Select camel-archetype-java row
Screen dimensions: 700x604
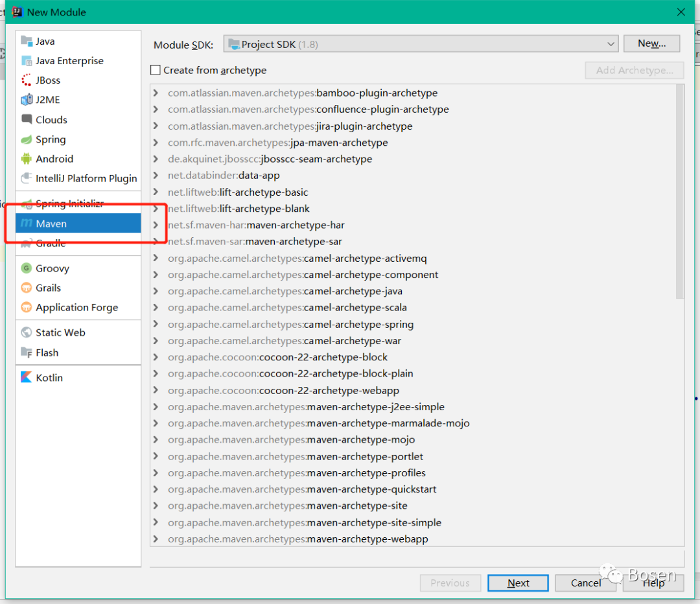(413, 291)
